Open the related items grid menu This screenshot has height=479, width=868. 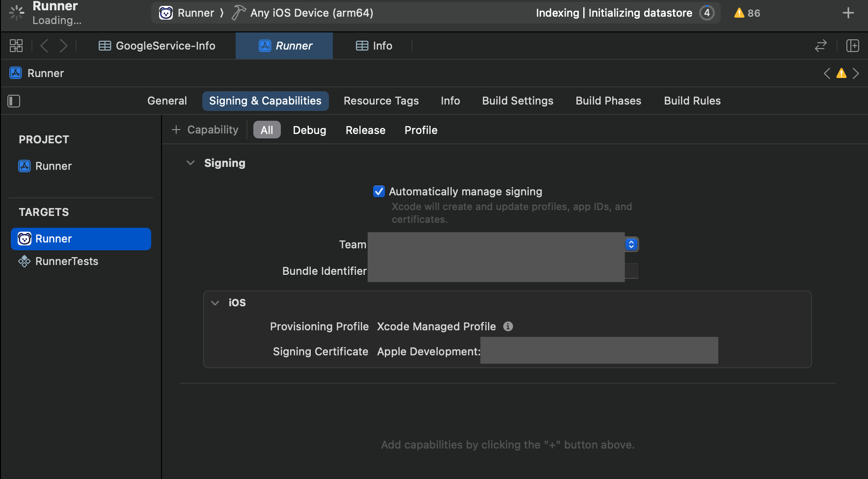click(16, 46)
